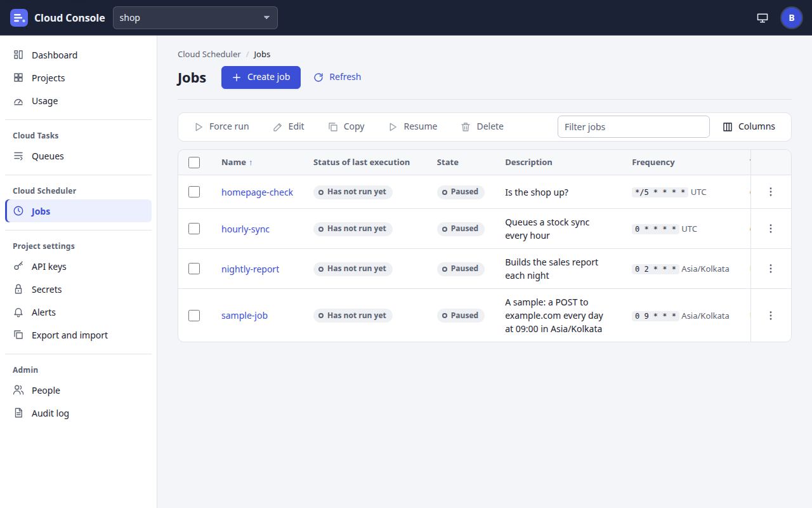
Task: Open Queues under Cloud Tasks
Action: tap(78, 156)
